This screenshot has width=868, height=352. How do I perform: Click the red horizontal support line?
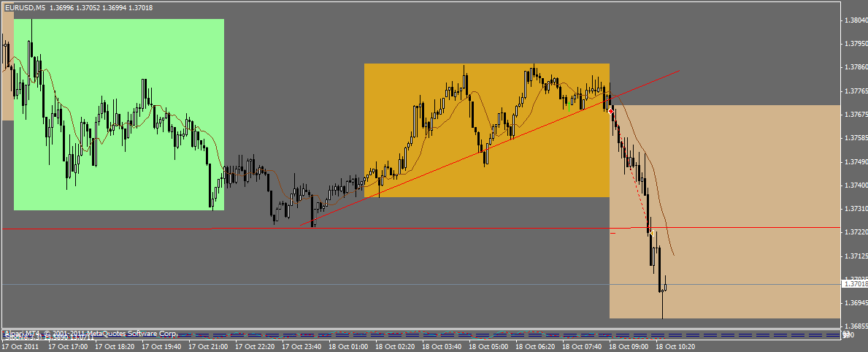tap(438, 228)
